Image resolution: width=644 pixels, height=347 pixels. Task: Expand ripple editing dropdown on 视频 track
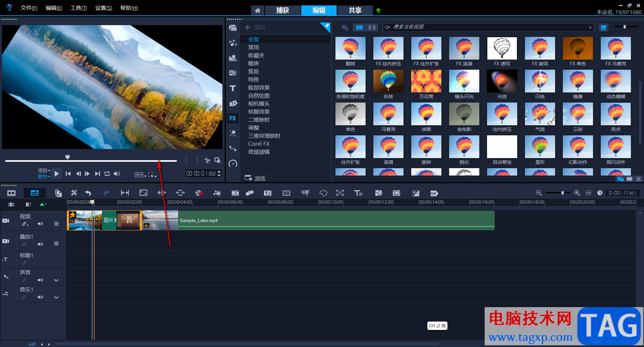pyautogui.click(x=25, y=224)
